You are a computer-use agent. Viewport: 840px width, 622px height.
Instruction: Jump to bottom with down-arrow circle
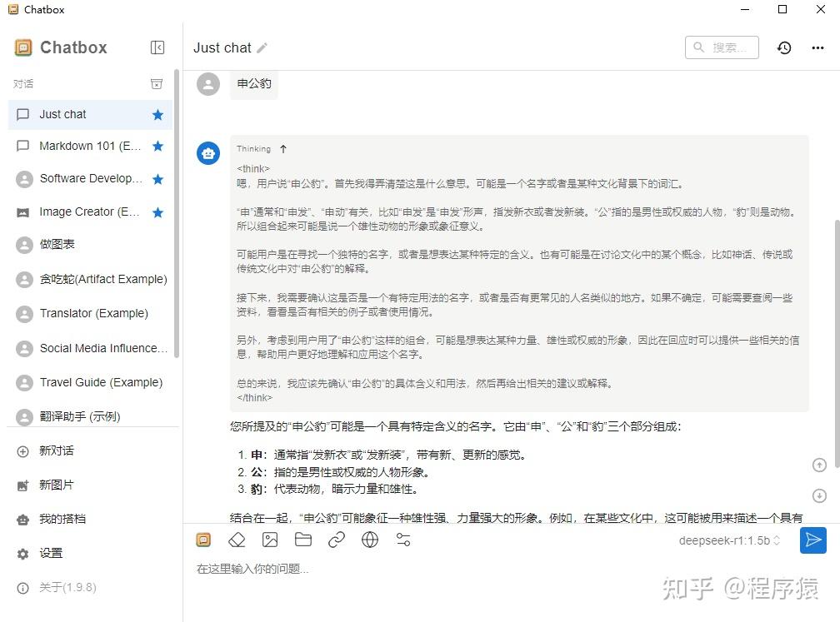coord(819,496)
